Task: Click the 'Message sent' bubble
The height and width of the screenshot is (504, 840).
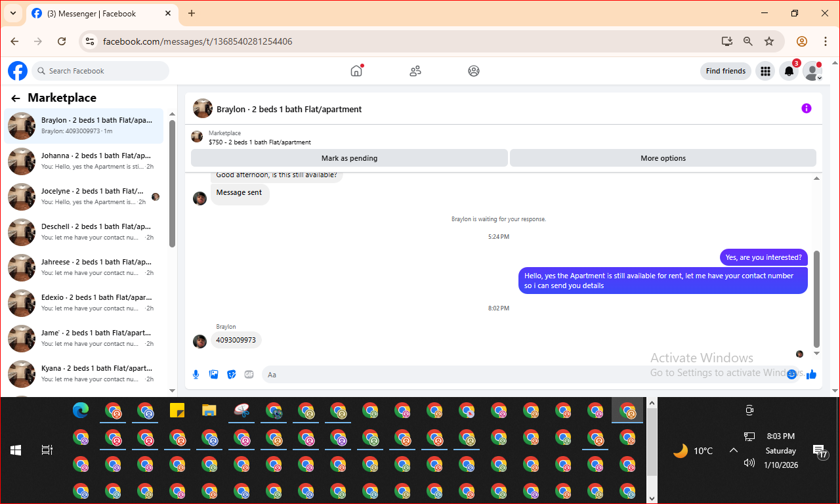Action: point(240,193)
